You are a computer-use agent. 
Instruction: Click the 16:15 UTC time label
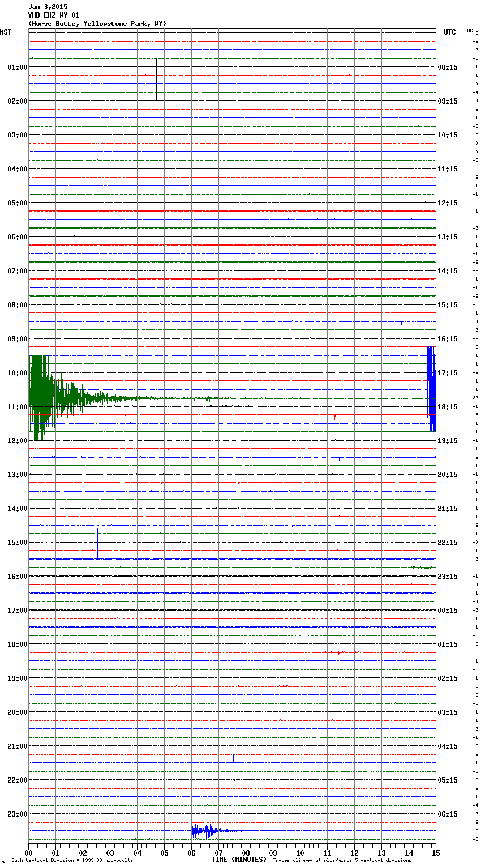pos(448,339)
